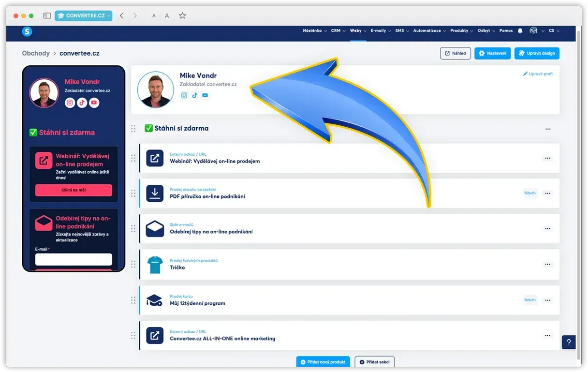The image size is (588, 372).
Task: Click Odebírej tipy na on-line podnikání title
Action: [x=211, y=232]
